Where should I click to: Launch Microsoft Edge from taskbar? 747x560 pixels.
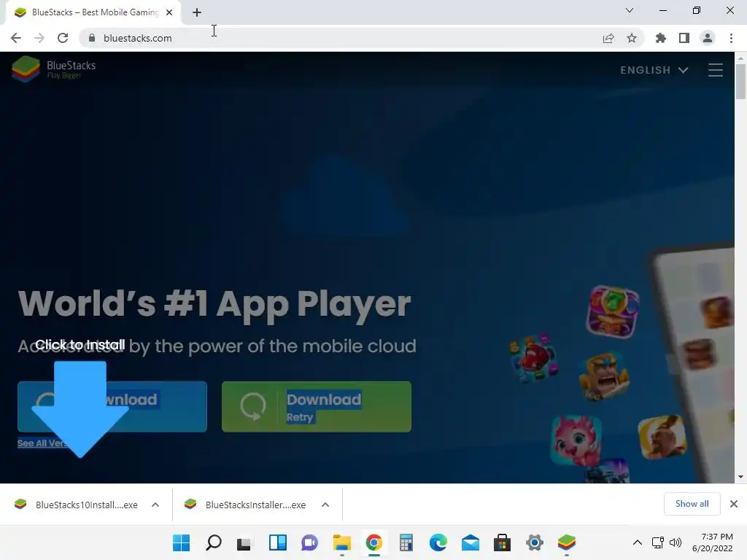point(438,542)
